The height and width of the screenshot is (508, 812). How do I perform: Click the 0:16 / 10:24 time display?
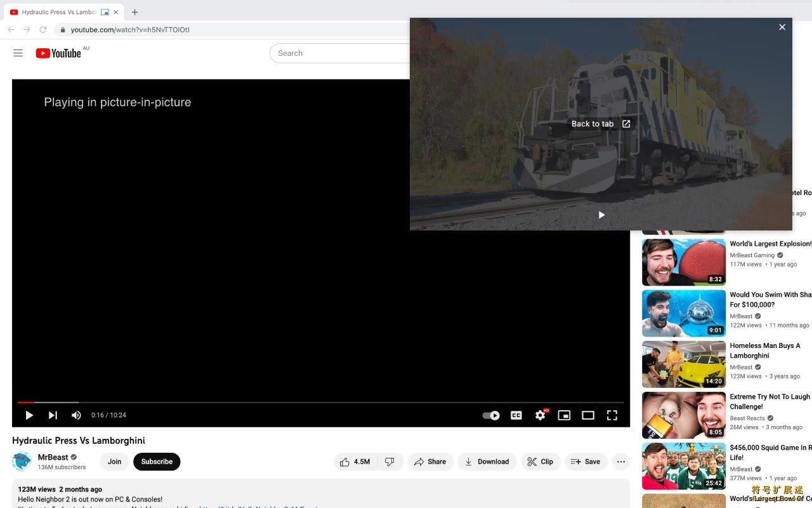108,415
